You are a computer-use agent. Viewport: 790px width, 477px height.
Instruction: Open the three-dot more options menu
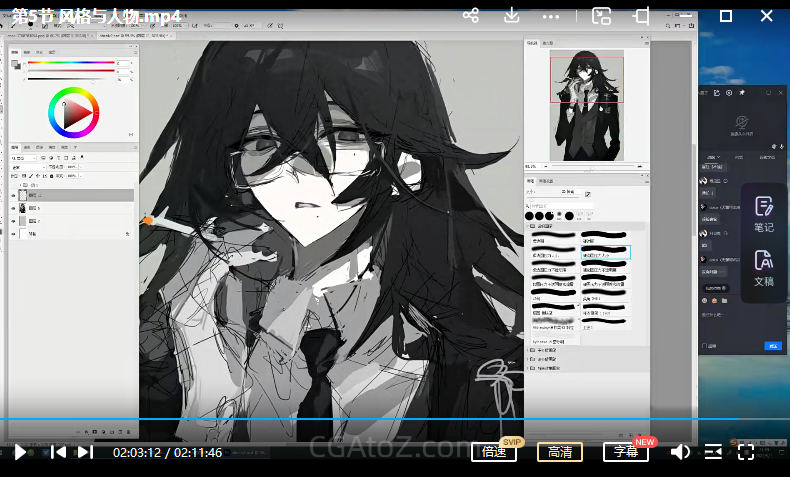(x=551, y=16)
